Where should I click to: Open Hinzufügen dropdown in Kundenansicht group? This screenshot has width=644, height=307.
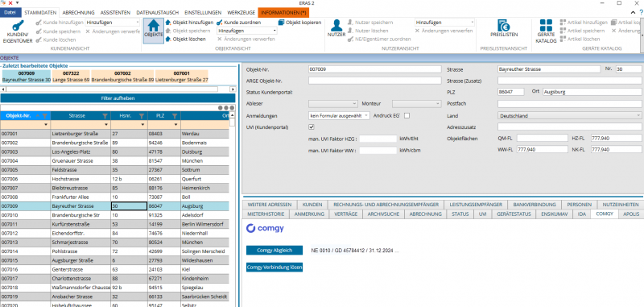138,23
